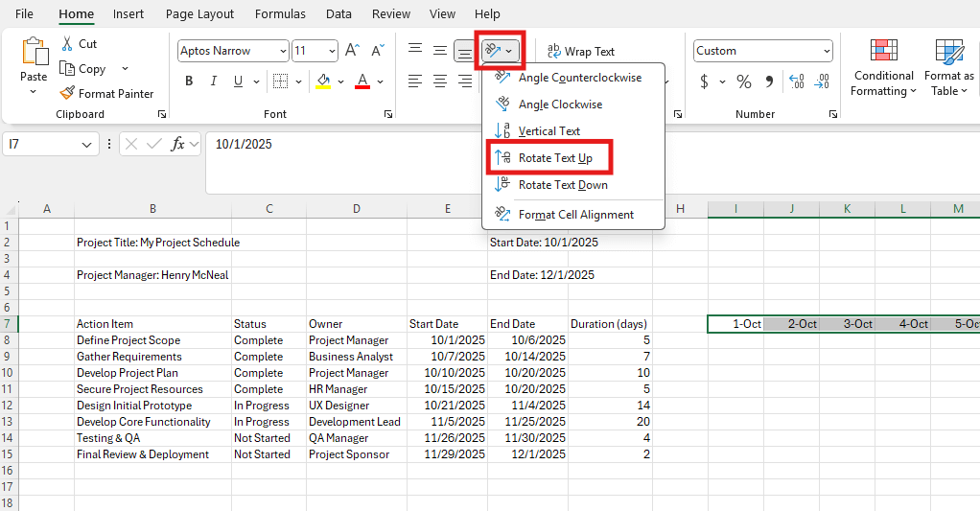Toggle Italic formatting

pos(214,81)
